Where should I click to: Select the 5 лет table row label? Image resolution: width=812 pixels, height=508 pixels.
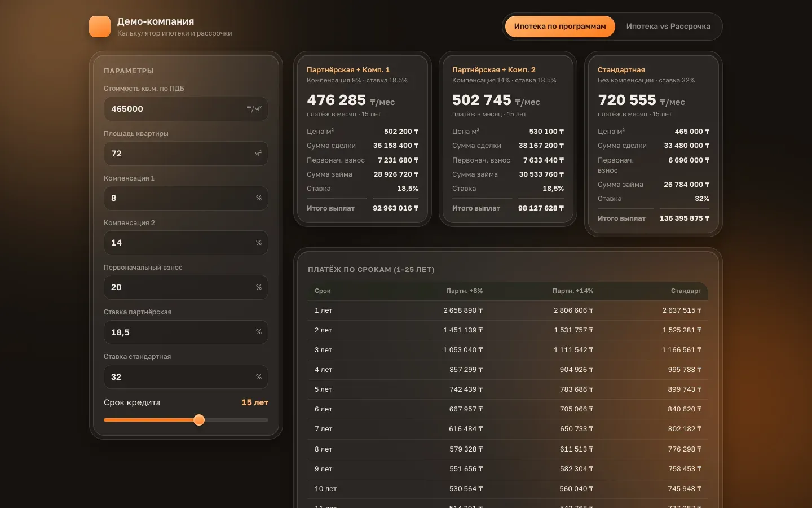click(324, 389)
